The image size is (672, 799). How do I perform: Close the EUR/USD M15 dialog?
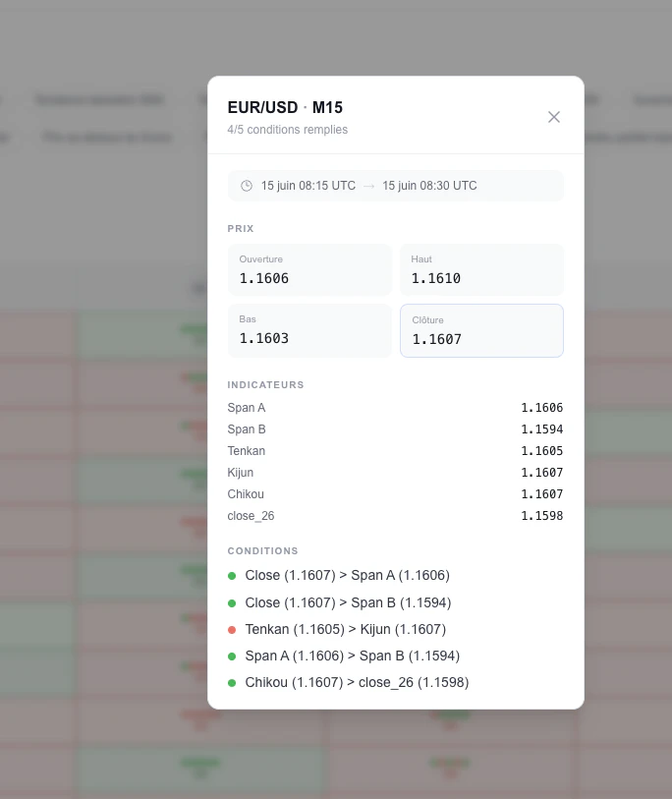pyautogui.click(x=554, y=117)
